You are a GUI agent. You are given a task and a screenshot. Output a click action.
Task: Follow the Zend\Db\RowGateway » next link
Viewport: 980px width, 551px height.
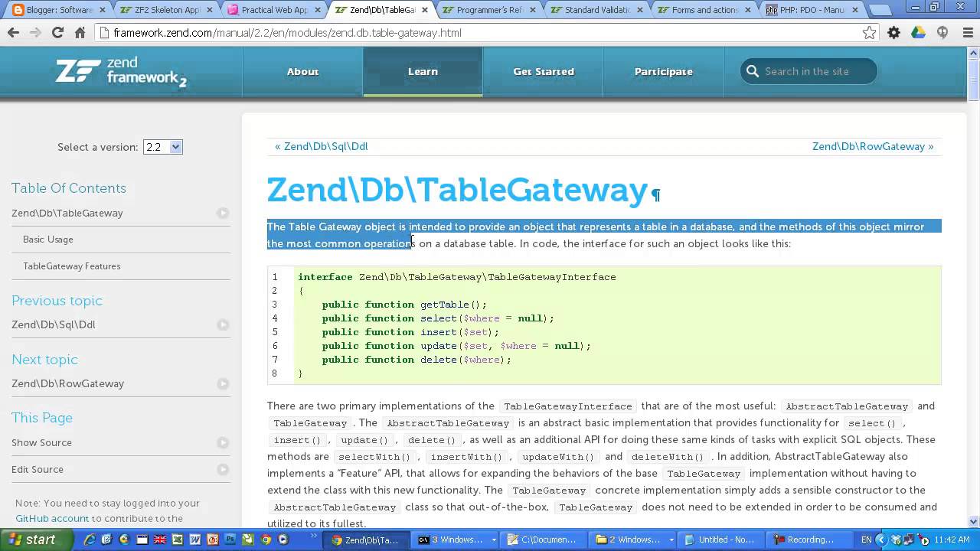click(x=873, y=146)
